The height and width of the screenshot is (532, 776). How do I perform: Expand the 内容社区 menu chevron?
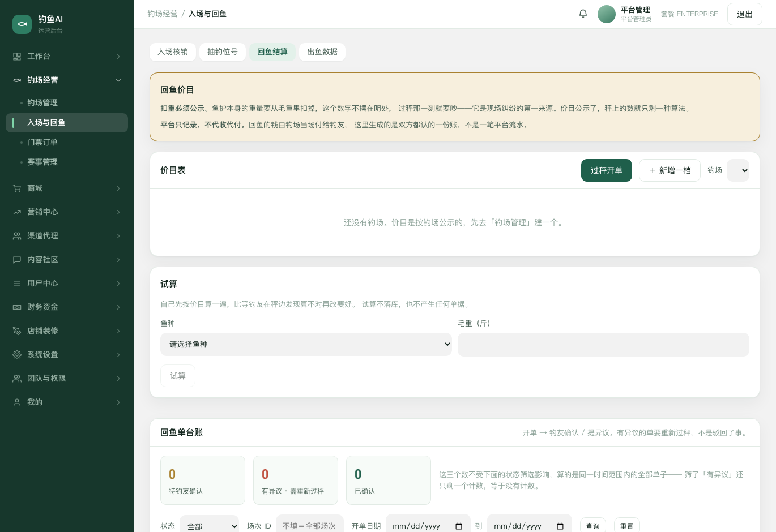(118, 260)
